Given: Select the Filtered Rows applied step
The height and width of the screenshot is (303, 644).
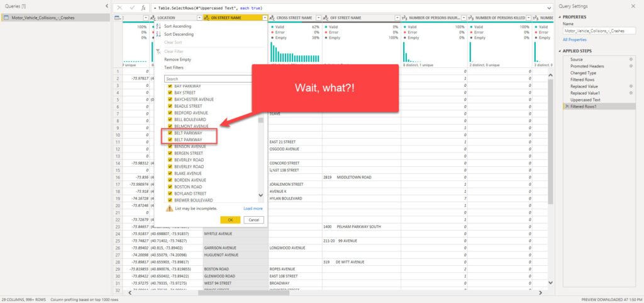Looking at the screenshot, I should 582,79.
